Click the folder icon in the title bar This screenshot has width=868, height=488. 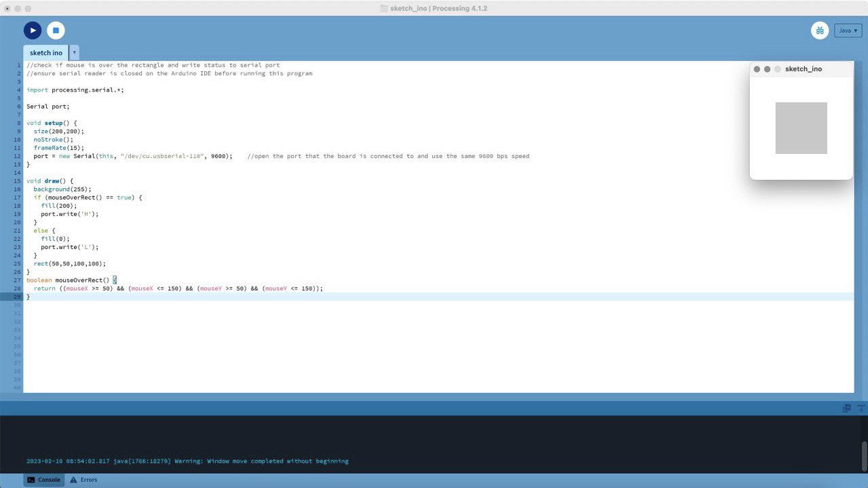pyautogui.click(x=384, y=8)
